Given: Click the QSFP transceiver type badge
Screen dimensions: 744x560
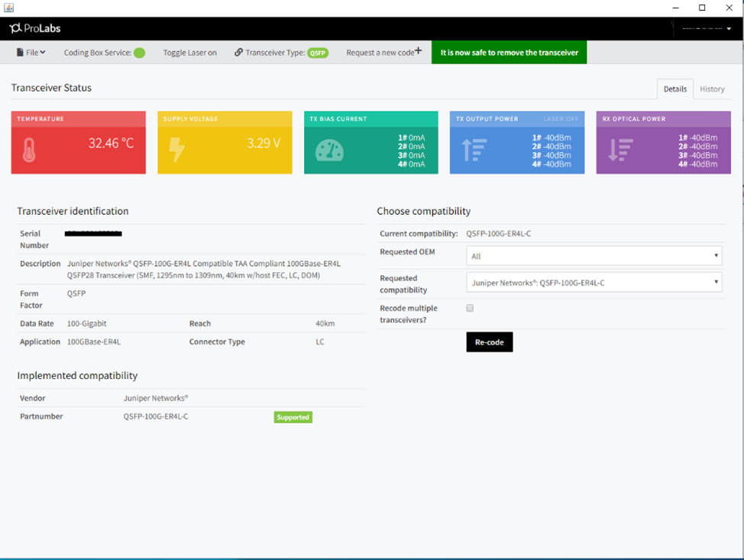Looking at the screenshot, I should pos(318,53).
